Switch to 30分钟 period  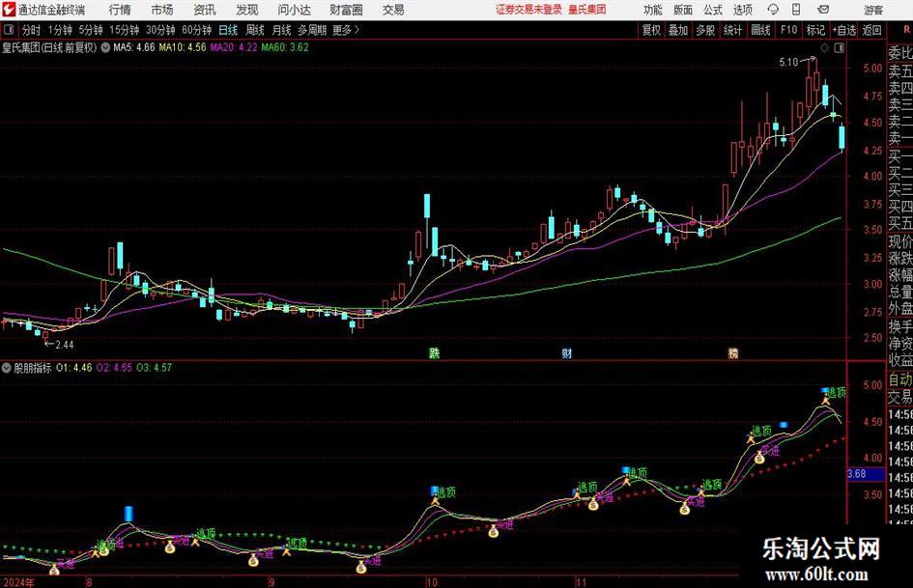tap(160, 30)
